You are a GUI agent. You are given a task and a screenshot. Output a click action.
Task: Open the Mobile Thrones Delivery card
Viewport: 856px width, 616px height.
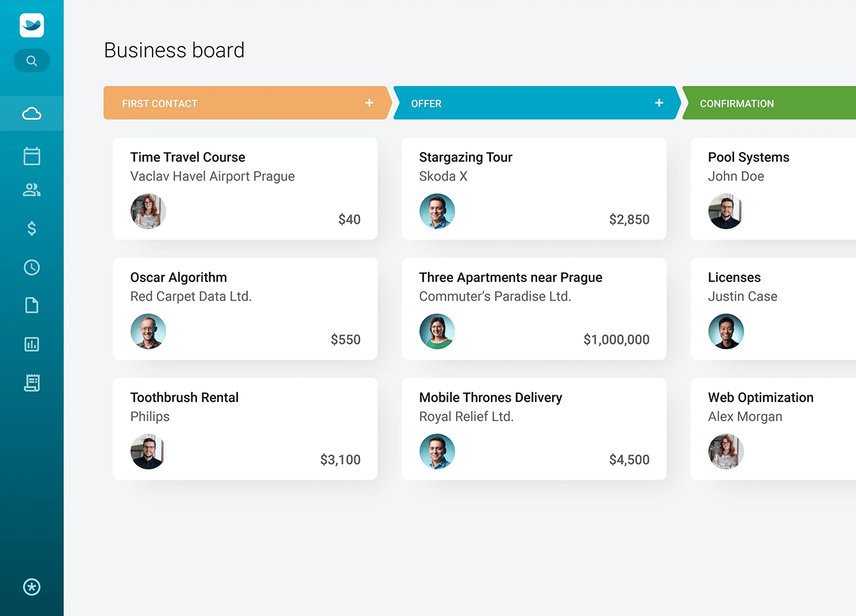tap(534, 429)
